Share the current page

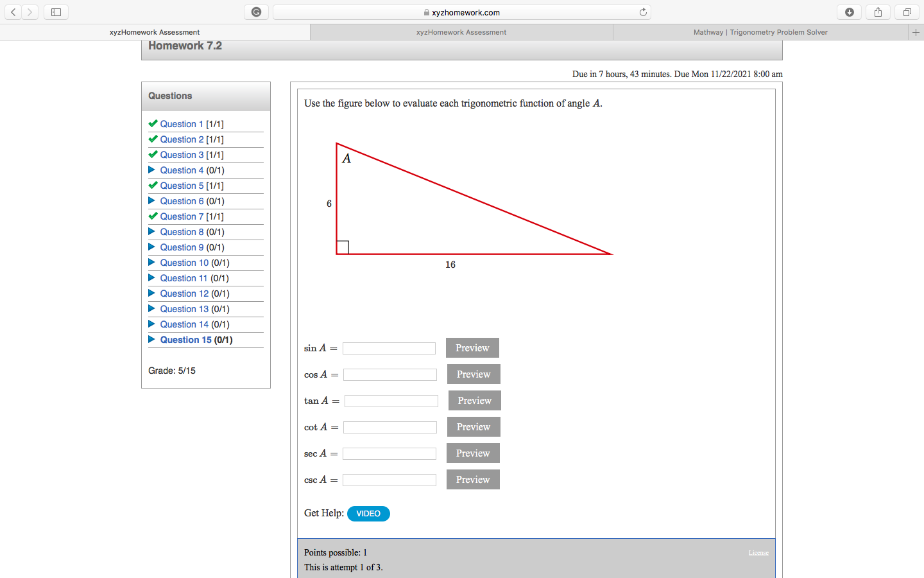[878, 12]
